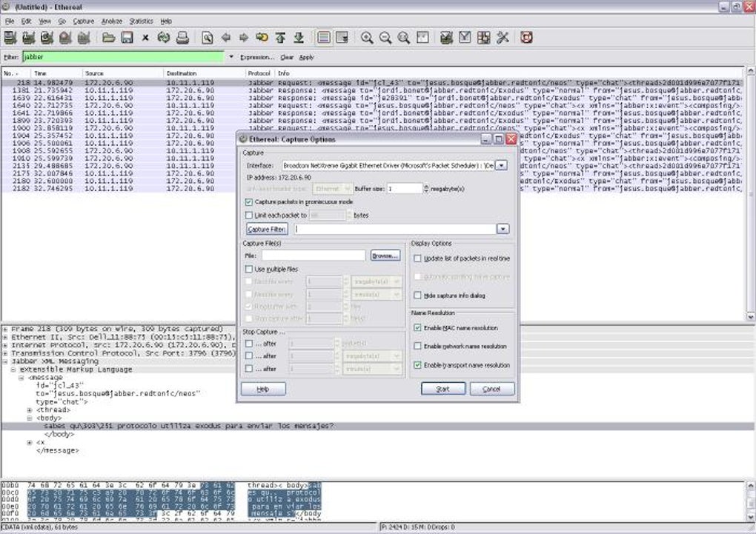756x534 pixels.
Task: Click Help button in Capture Options
Action: click(x=263, y=388)
